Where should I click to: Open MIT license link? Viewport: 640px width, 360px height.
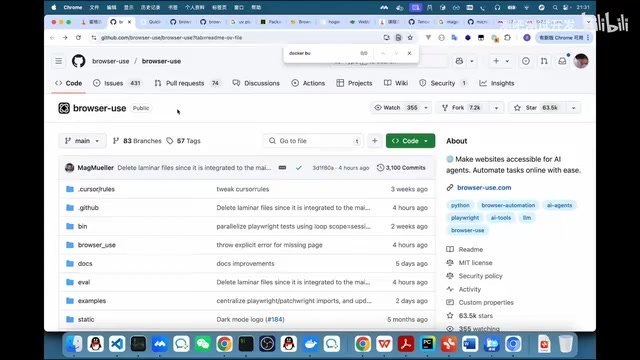[x=475, y=263]
